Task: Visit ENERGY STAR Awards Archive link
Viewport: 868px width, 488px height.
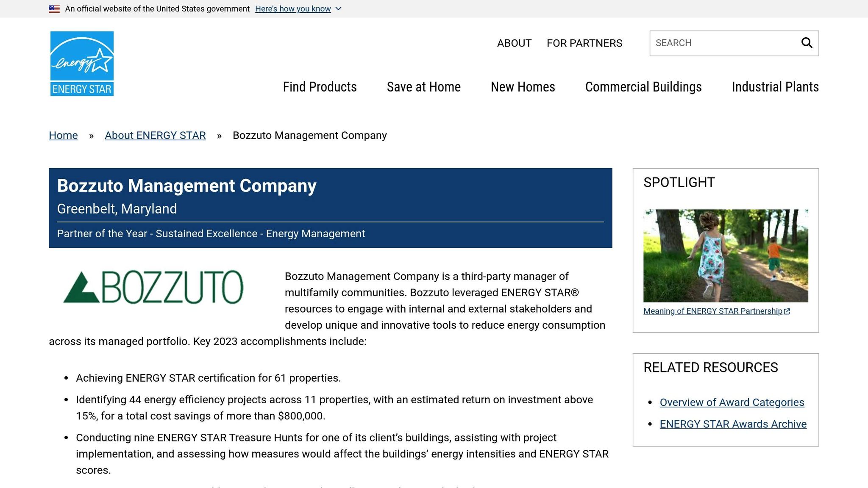Action: (733, 424)
